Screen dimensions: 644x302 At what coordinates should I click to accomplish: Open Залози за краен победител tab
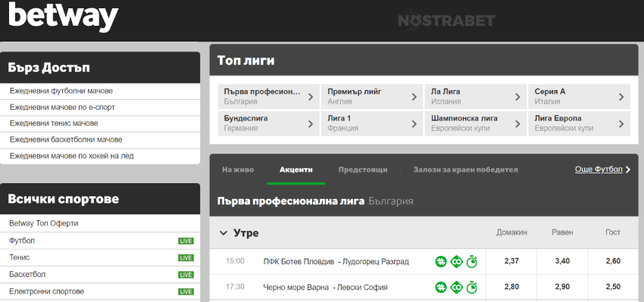(465, 170)
